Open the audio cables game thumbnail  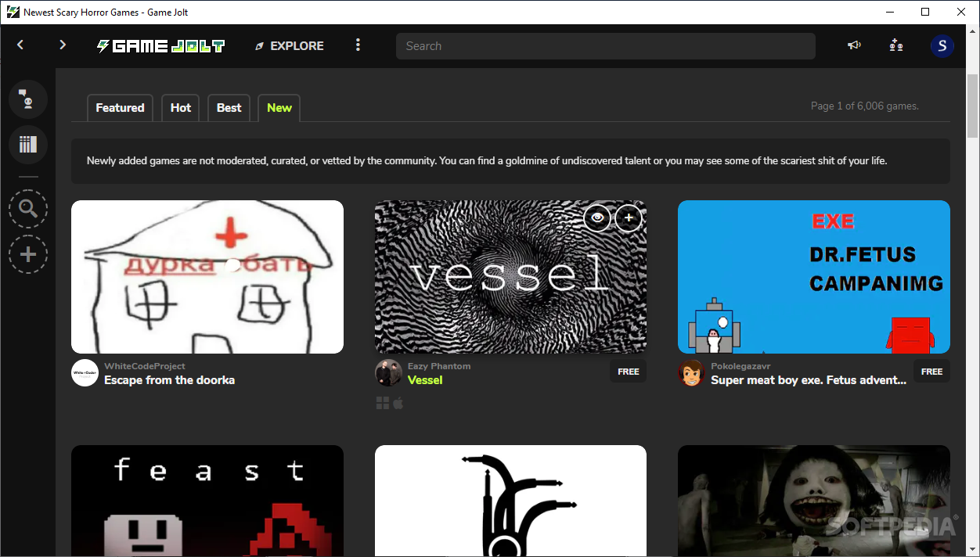[510, 501]
